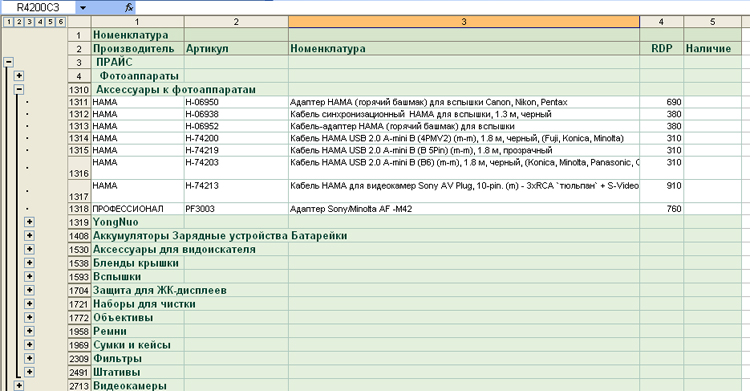Expand the Вспышки group

tap(29, 276)
